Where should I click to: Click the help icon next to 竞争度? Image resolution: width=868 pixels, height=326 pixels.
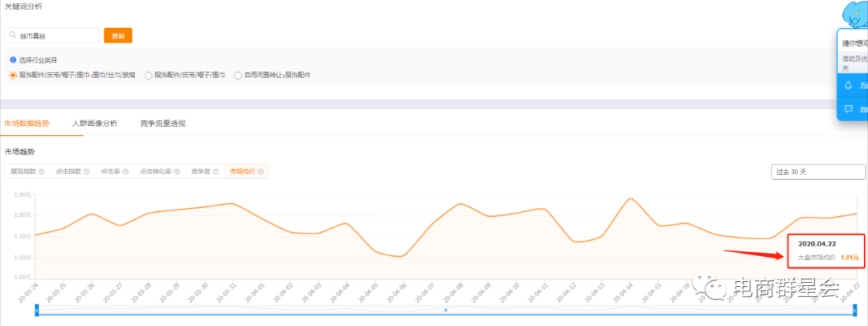tap(215, 172)
